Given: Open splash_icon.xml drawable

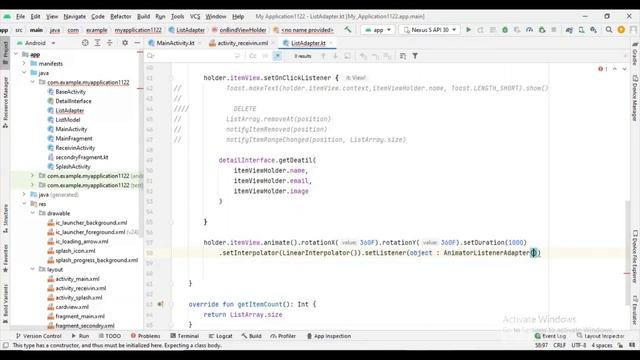Looking at the screenshot, I should tap(75, 251).
